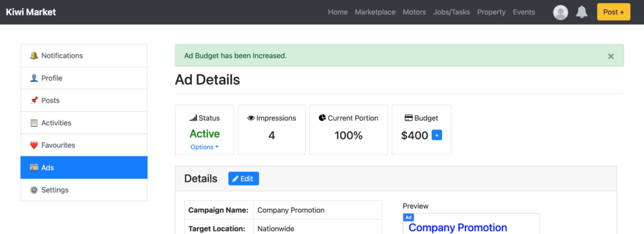Increase budget with the plus icon
644x234 pixels.
(x=437, y=135)
